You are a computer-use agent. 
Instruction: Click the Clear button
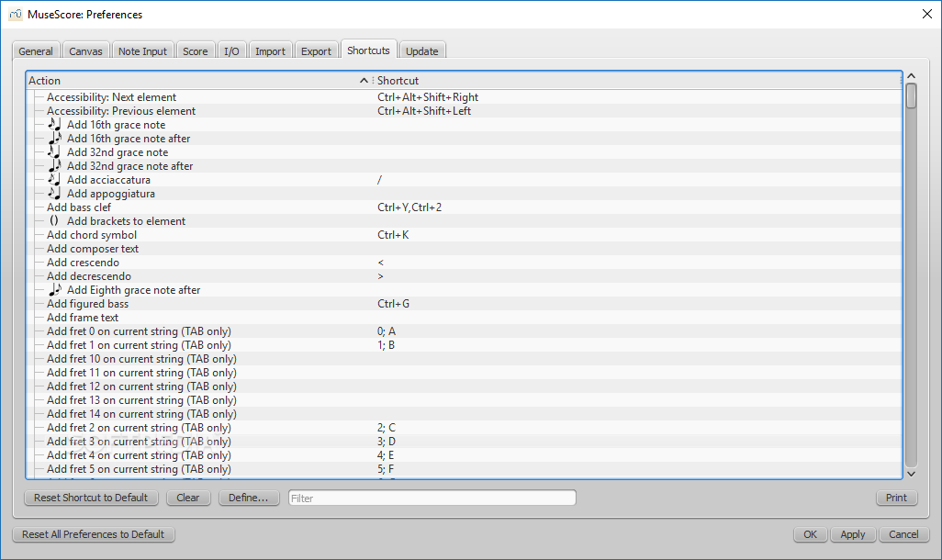coord(188,498)
